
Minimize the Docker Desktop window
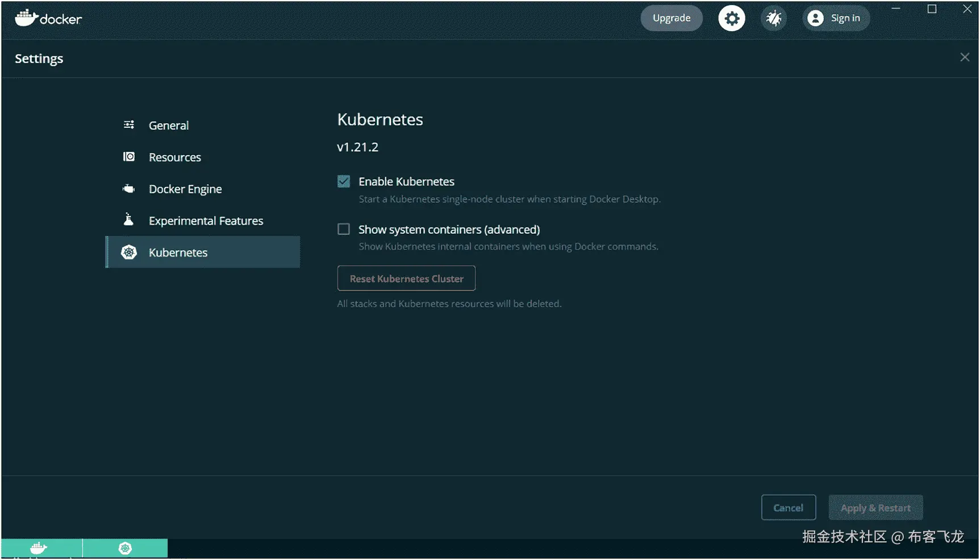pos(896,9)
